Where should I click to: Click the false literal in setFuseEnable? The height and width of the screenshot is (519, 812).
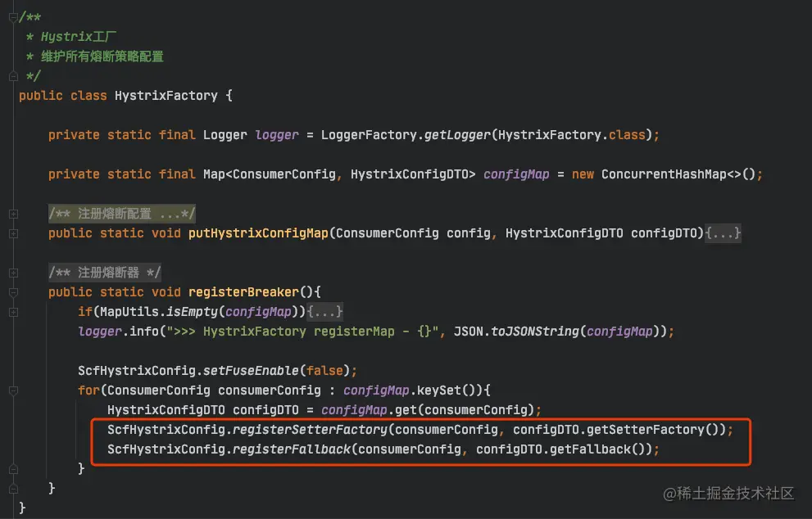click(324, 371)
